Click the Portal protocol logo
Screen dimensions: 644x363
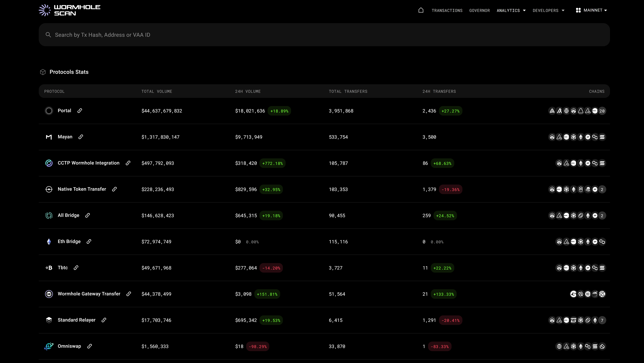(x=49, y=111)
